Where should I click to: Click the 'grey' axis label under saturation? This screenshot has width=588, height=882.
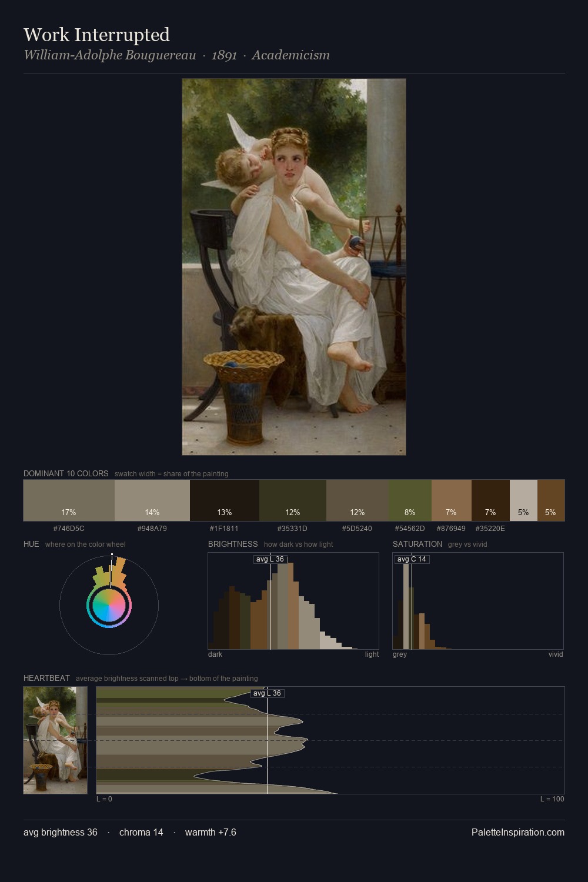point(400,654)
